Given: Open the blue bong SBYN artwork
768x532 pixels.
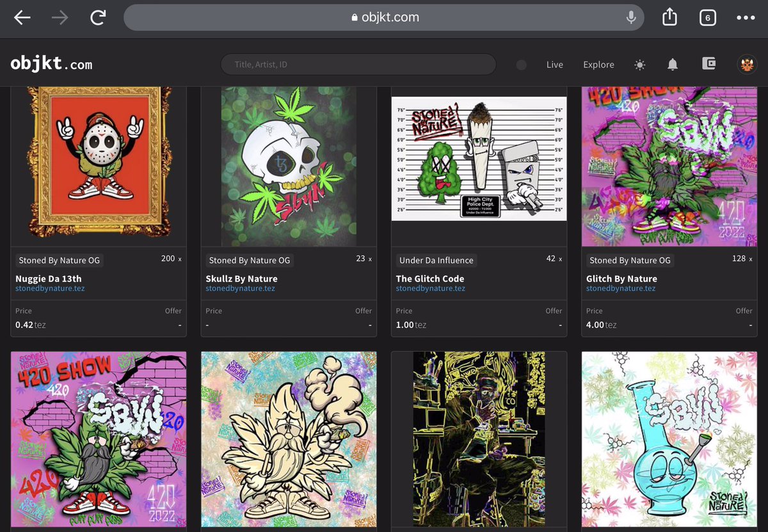Looking at the screenshot, I should [x=669, y=439].
